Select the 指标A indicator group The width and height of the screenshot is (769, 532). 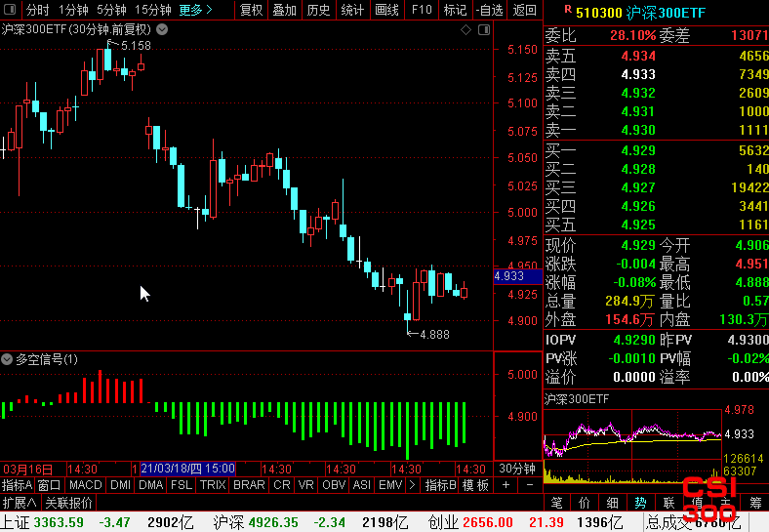[x=18, y=485]
